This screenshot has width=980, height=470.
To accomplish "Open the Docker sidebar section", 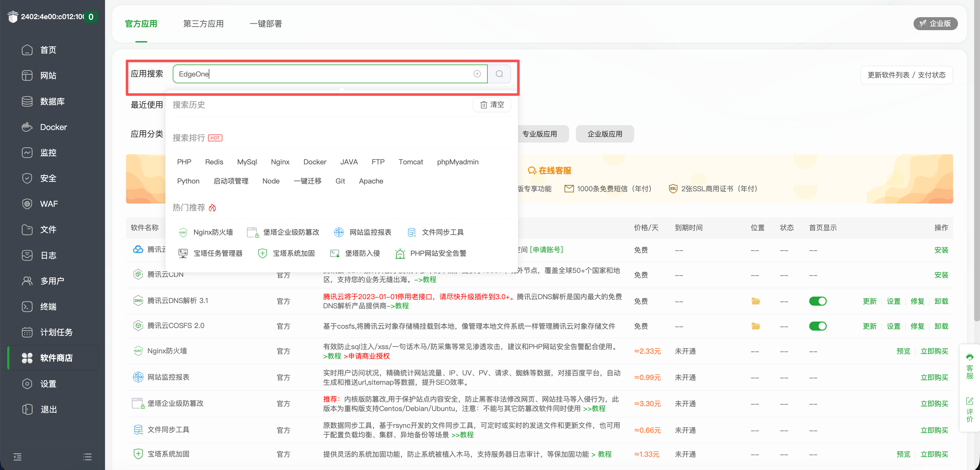I will coord(53,127).
